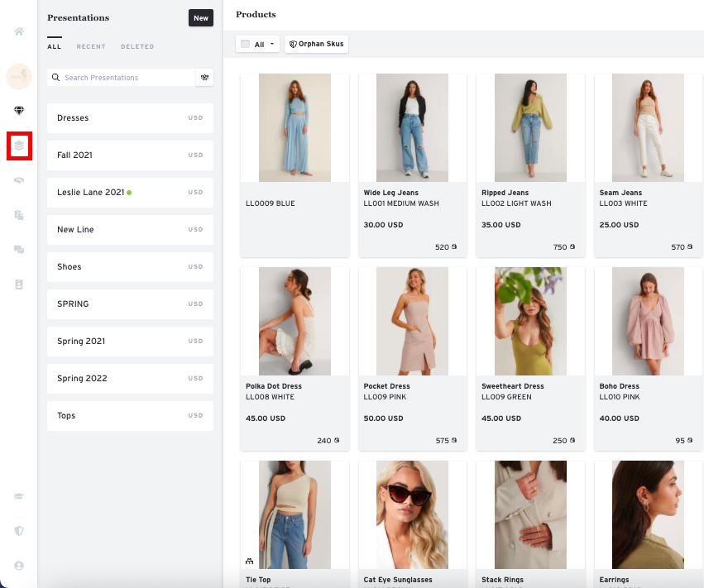This screenshot has width=704, height=588.
Task: Open the Presentations layers icon in the sidebar
Action: click(18, 146)
